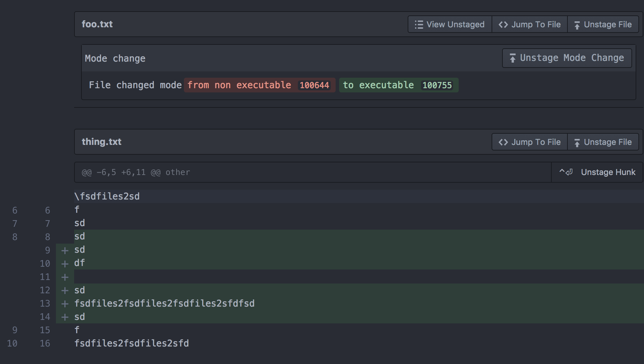The width and height of the screenshot is (644, 364).
Task: Click the angle-brackets icon on thing.txt Jump To File
Action: pos(503,142)
